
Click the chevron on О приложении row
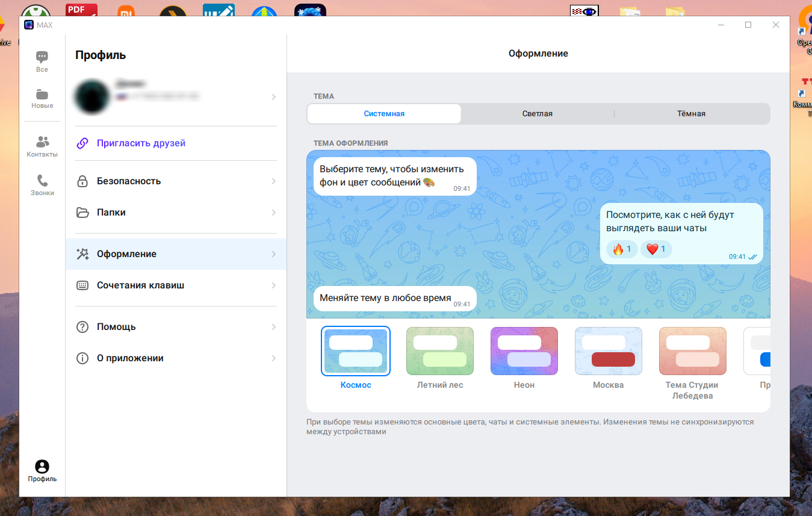(273, 358)
